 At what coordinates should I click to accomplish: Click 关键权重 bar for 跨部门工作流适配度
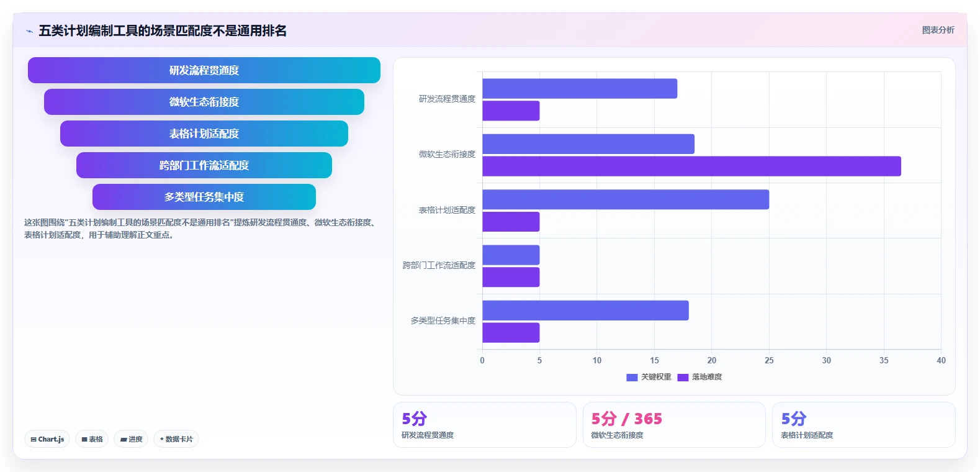pos(511,255)
